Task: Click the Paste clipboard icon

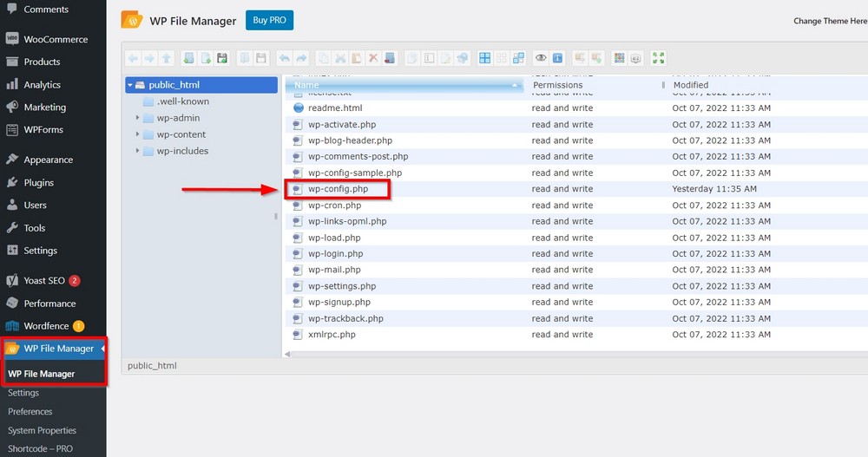Action: [357, 58]
